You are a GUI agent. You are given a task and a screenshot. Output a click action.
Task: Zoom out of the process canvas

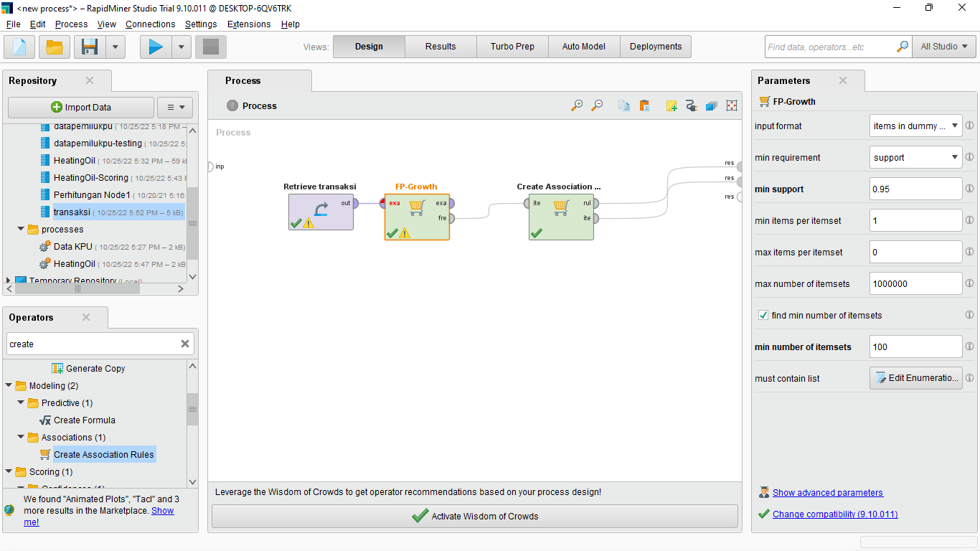(596, 105)
